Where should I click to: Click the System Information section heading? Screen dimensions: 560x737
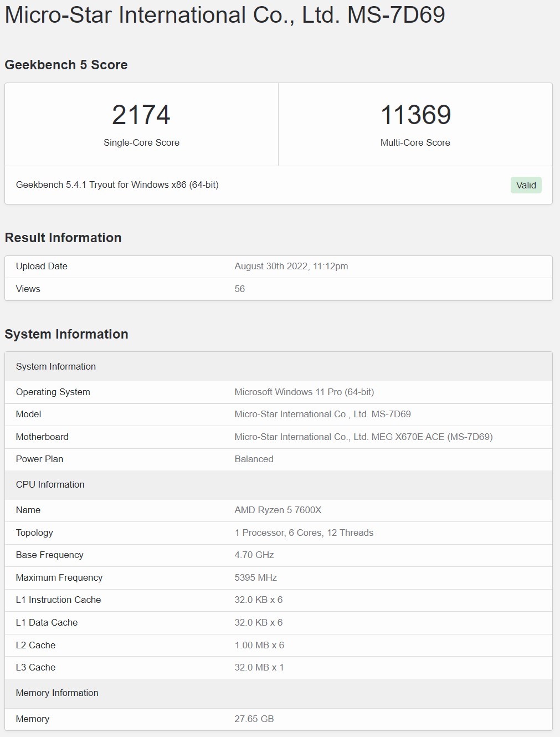(66, 334)
